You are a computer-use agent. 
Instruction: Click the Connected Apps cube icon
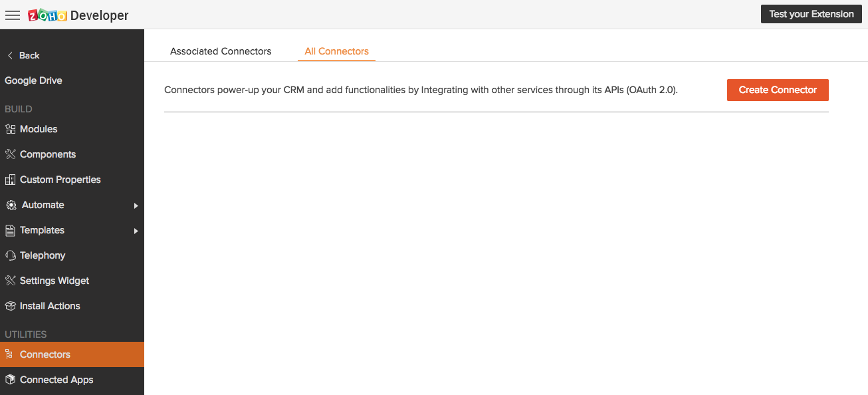click(10, 380)
